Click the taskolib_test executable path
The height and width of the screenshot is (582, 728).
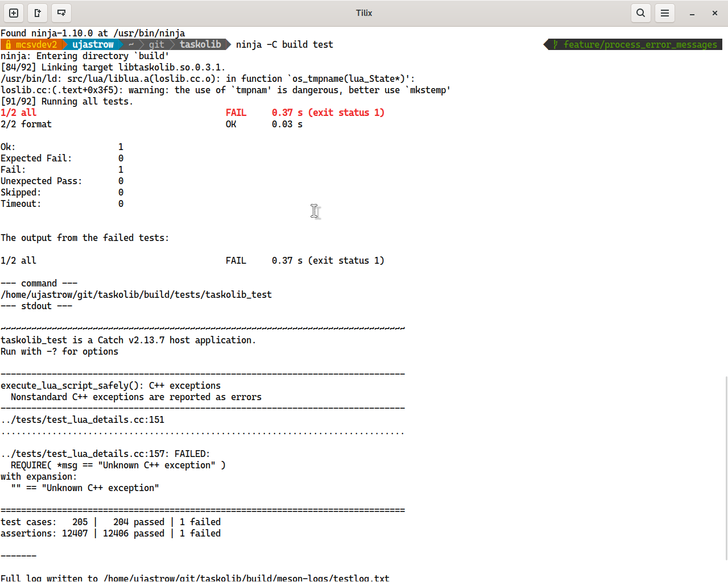tap(136, 294)
